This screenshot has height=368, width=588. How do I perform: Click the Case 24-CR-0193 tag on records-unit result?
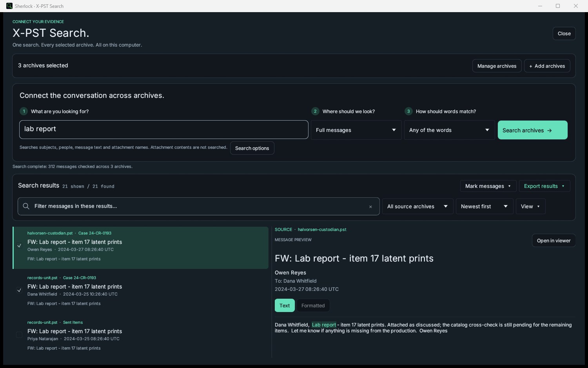tap(80, 278)
